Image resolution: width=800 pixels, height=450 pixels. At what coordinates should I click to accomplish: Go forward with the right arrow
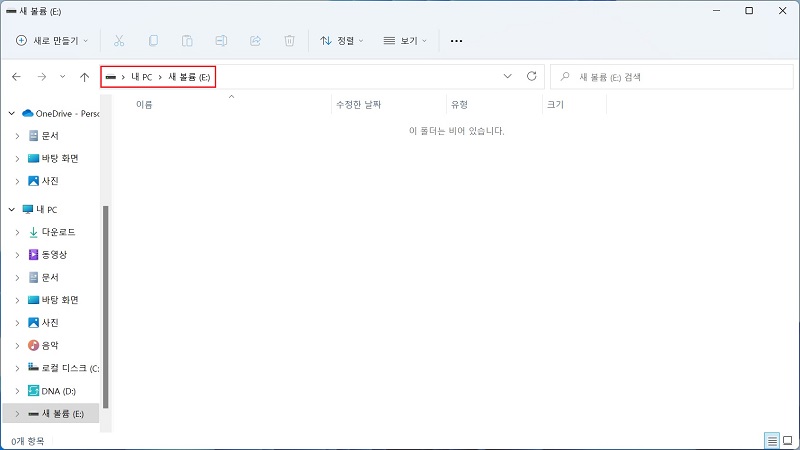point(42,77)
